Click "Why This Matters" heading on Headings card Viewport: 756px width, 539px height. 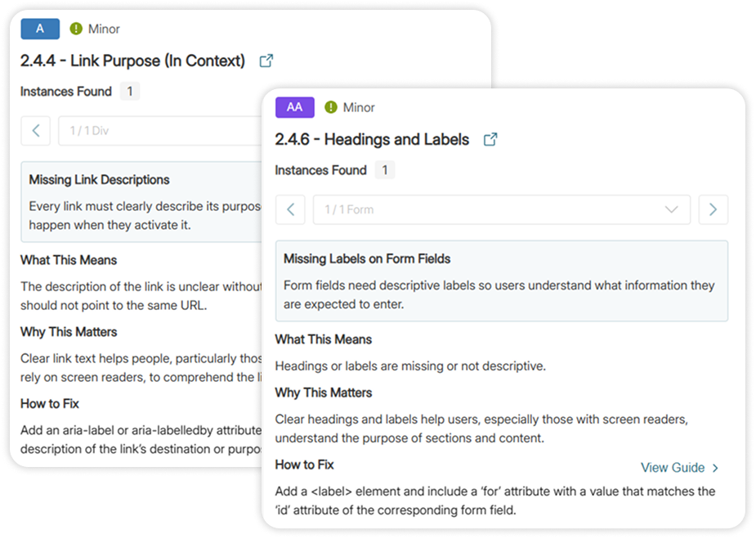coord(324,393)
